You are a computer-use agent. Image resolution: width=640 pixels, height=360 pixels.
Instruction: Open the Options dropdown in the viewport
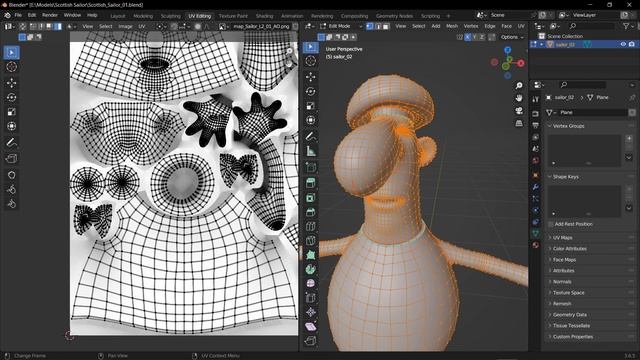tap(512, 37)
